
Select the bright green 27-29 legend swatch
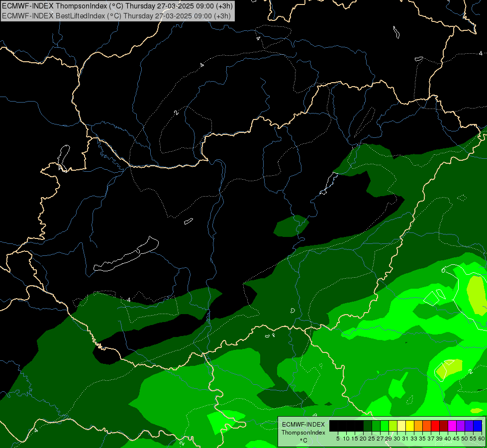[385, 426]
